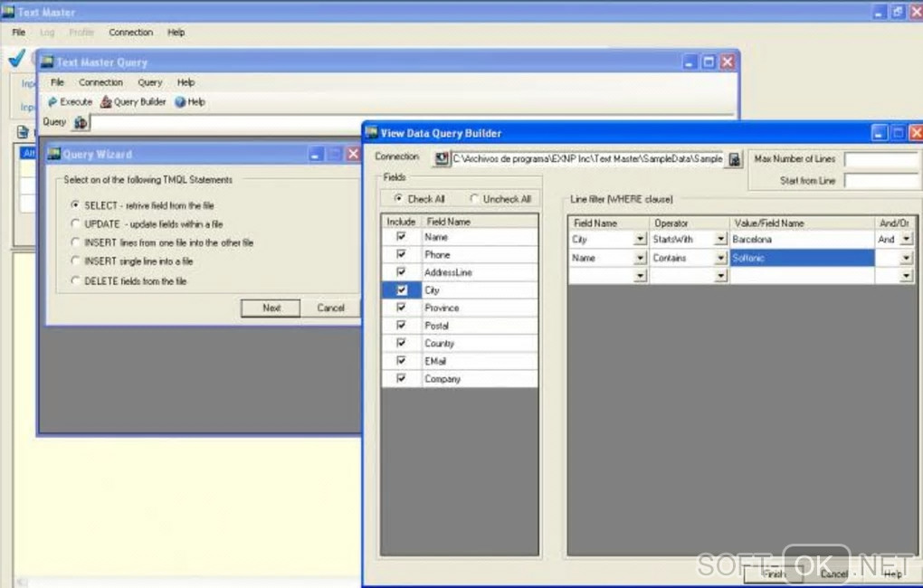Open the empty third row operator dropdown
The image size is (923, 588).
[720, 276]
